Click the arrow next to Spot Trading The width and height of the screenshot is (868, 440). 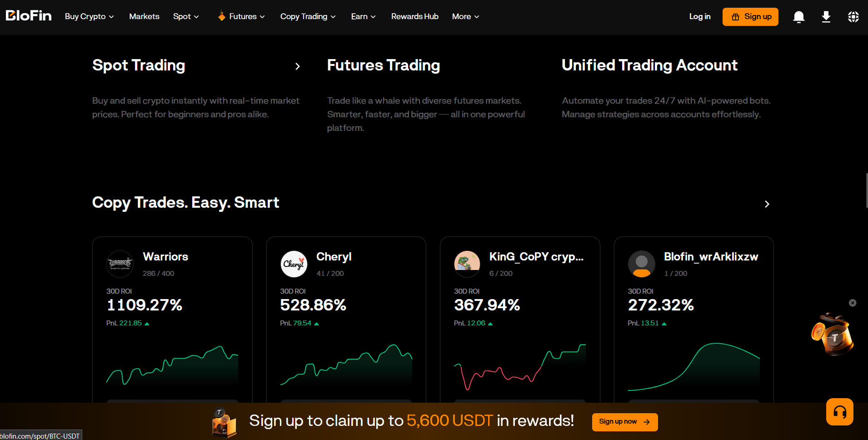[298, 66]
